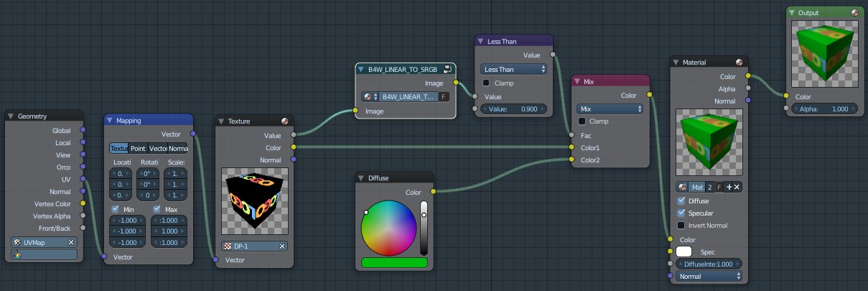Select the Vector tab in Mapping node

click(x=157, y=149)
